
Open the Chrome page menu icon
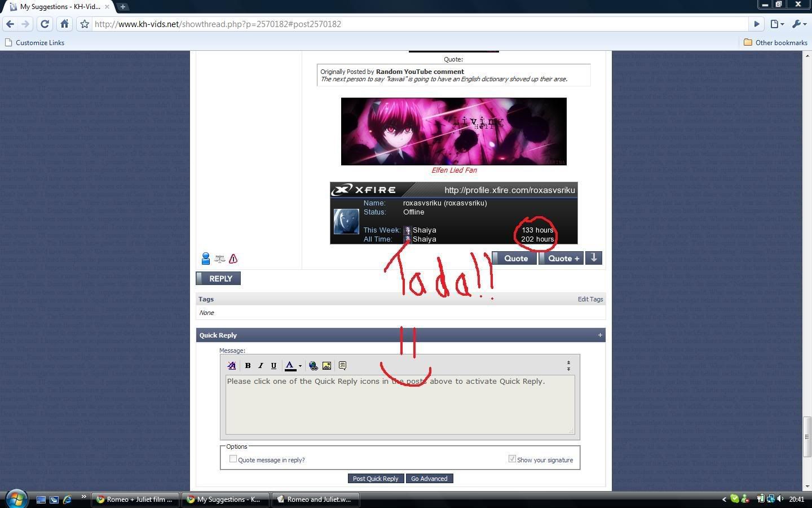[778, 24]
